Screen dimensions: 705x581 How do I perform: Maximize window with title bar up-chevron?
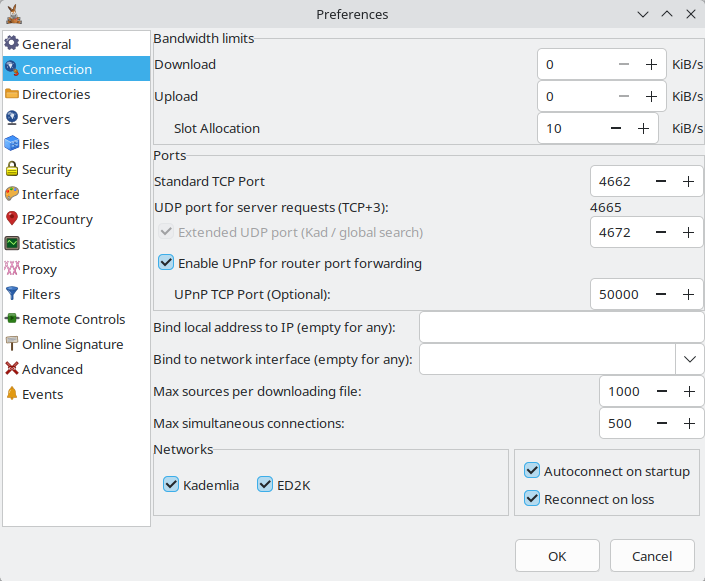tap(667, 14)
